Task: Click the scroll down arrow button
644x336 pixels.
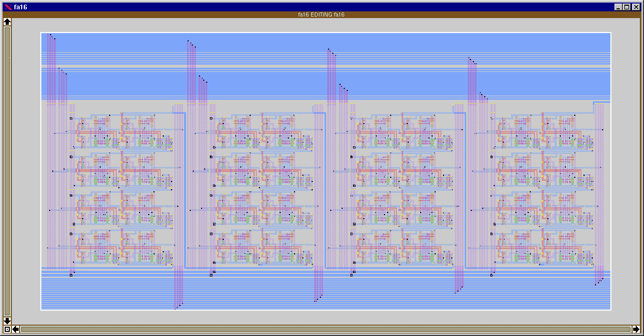Action: 7,320
